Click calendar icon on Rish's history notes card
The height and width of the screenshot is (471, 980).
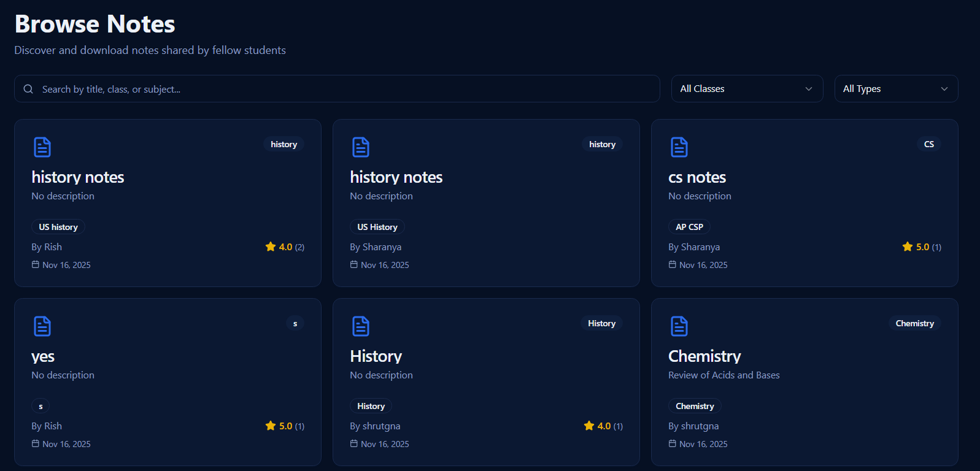tap(35, 264)
